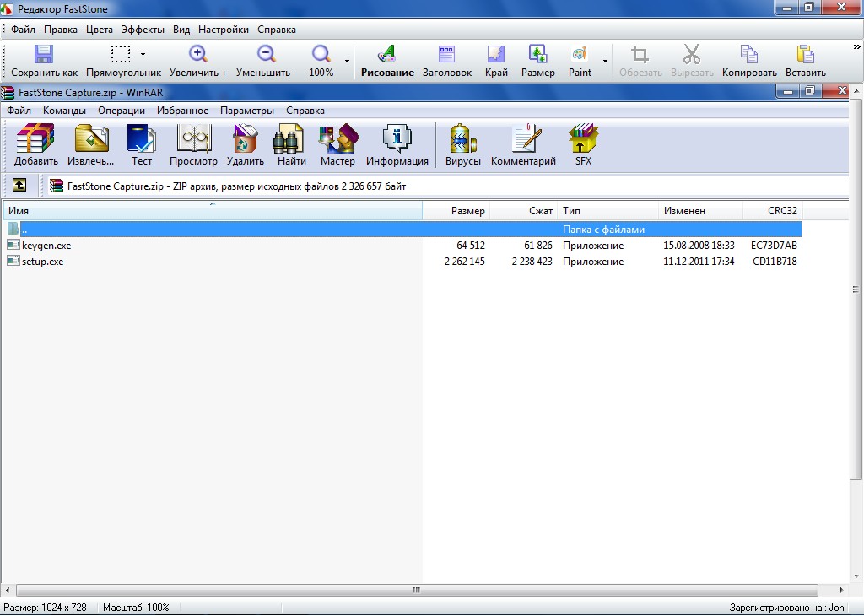This screenshot has width=864, height=616.
Task: Click the Zoom Out magnifier icon
Action: pyautogui.click(x=266, y=55)
